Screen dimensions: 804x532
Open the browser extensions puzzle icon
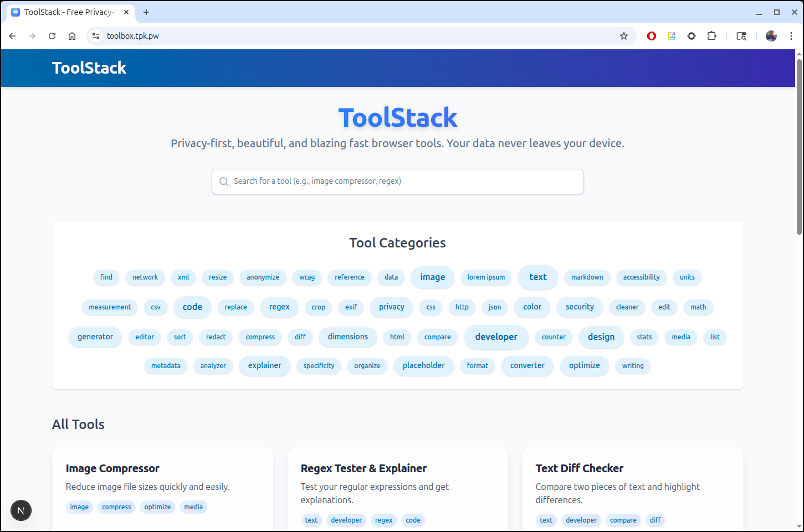tap(711, 36)
